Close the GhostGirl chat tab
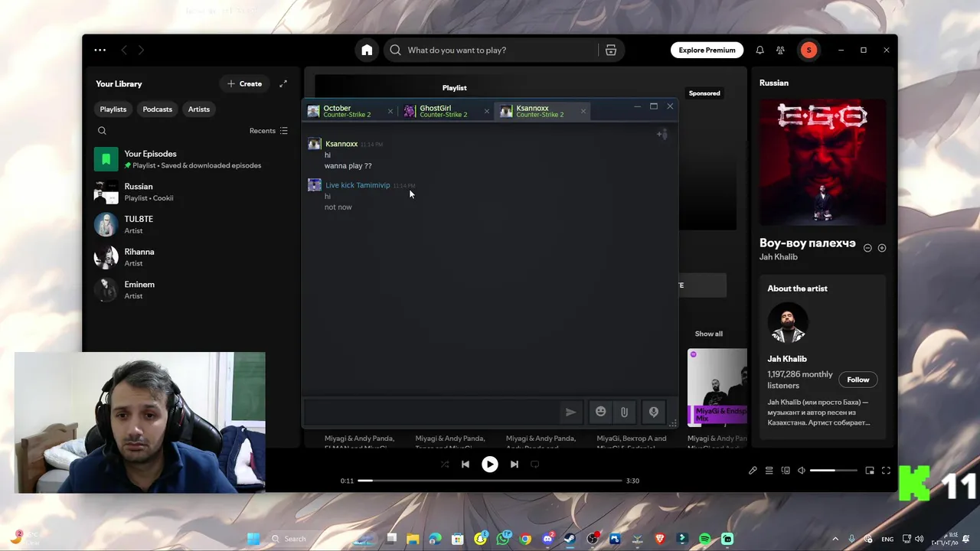The width and height of the screenshot is (980, 551). (x=486, y=111)
